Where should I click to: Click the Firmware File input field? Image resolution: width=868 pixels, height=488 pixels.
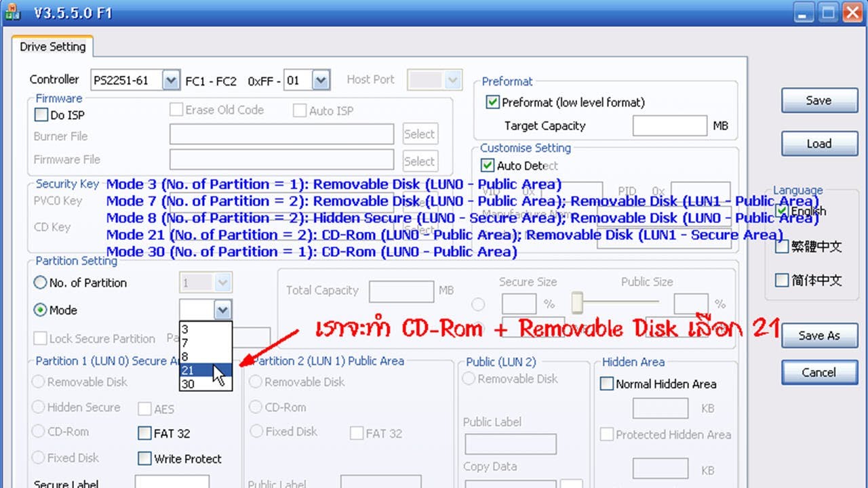[281, 160]
